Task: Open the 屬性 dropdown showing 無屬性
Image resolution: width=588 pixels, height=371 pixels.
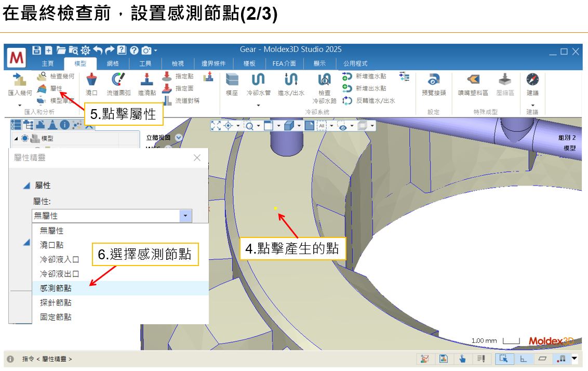Action: tap(185, 216)
